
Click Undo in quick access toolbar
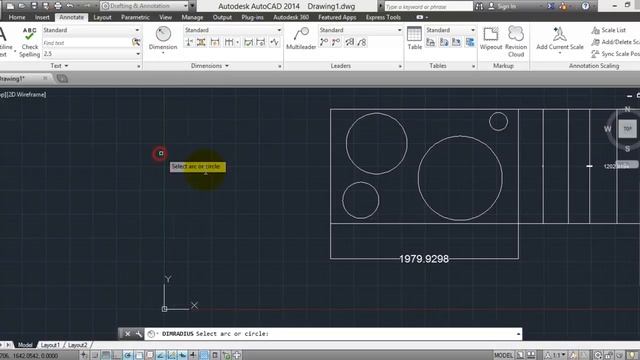coord(70,6)
